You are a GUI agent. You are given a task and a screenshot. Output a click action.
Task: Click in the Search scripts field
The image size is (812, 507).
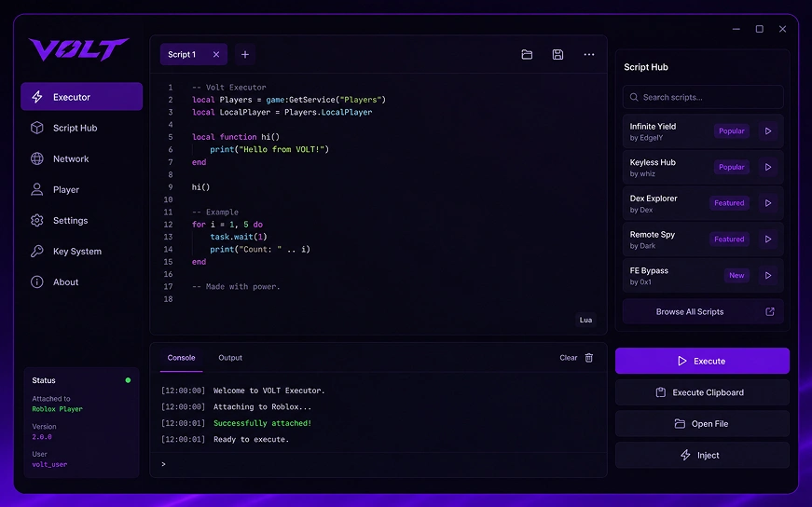tap(703, 97)
